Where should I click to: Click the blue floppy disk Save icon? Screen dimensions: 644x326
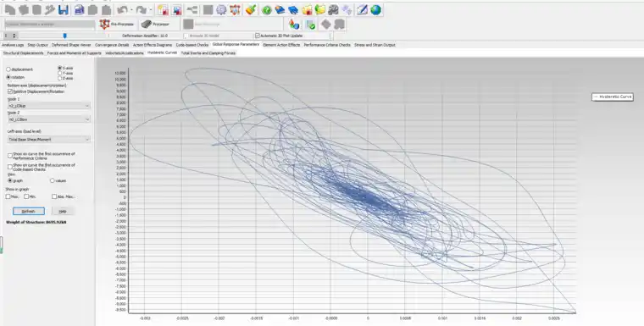pyautogui.click(x=64, y=9)
